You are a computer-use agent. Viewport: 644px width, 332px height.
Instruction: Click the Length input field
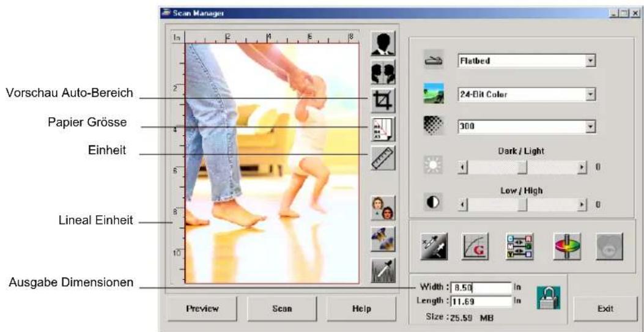481,301
